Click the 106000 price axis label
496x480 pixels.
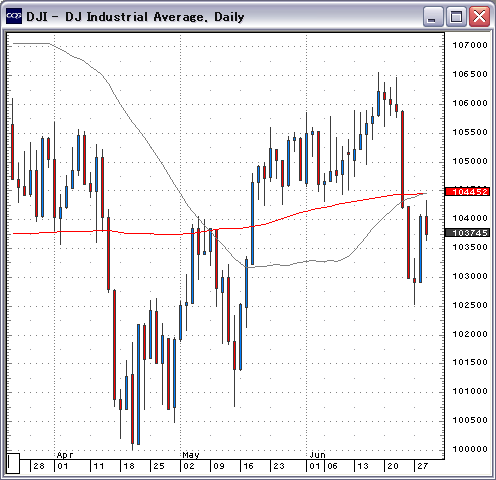tap(470, 103)
